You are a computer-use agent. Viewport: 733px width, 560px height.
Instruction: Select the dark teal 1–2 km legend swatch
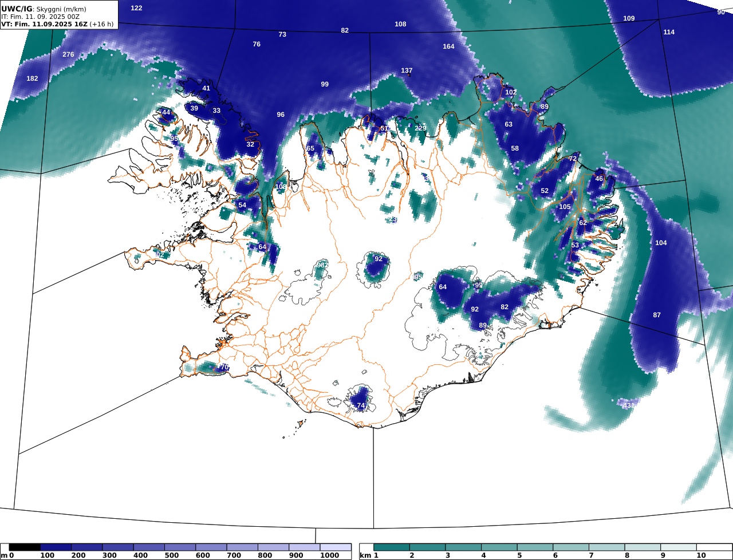391,547
